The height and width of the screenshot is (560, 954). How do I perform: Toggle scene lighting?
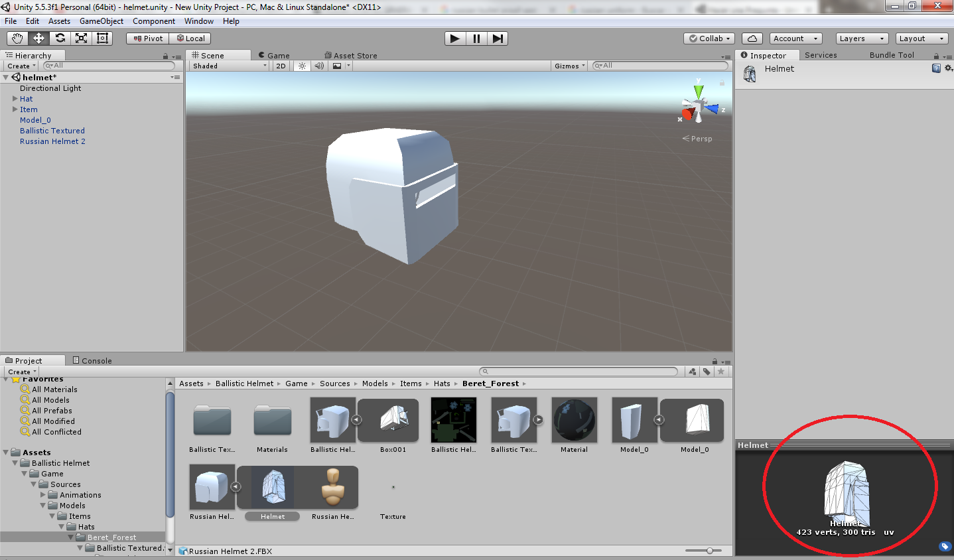[x=302, y=66]
